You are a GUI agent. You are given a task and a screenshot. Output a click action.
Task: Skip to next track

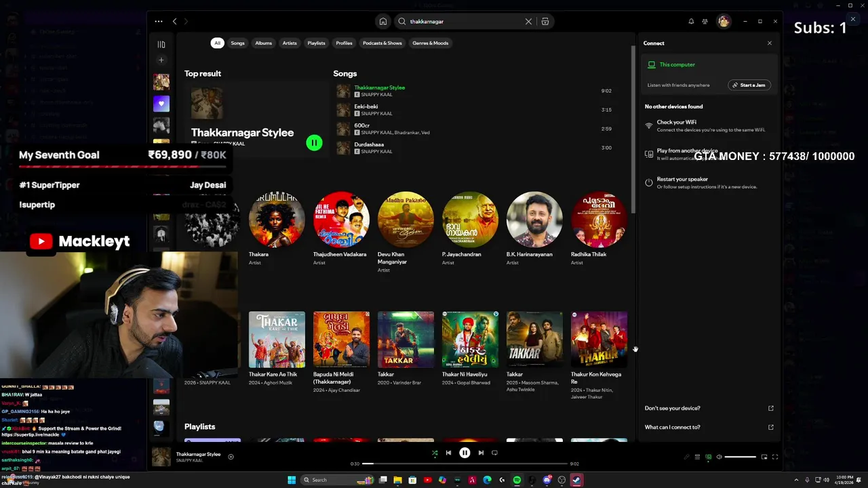[481, 453]
